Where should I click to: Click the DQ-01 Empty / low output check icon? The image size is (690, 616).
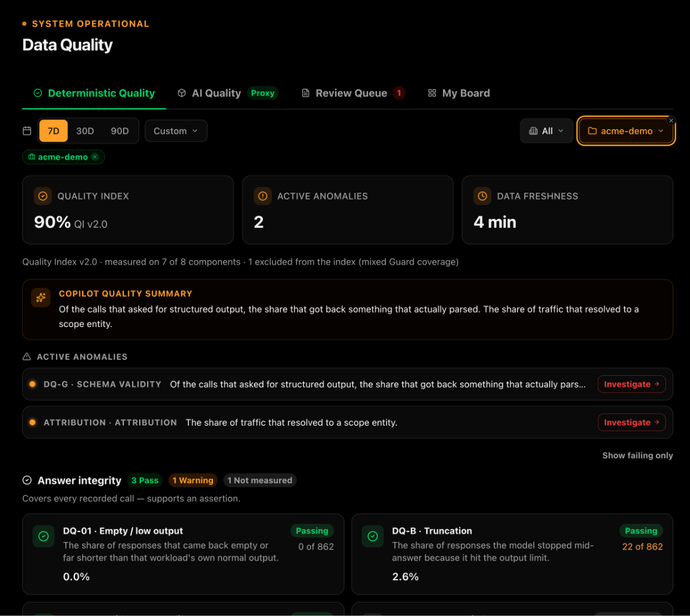(x=43, y=536)
